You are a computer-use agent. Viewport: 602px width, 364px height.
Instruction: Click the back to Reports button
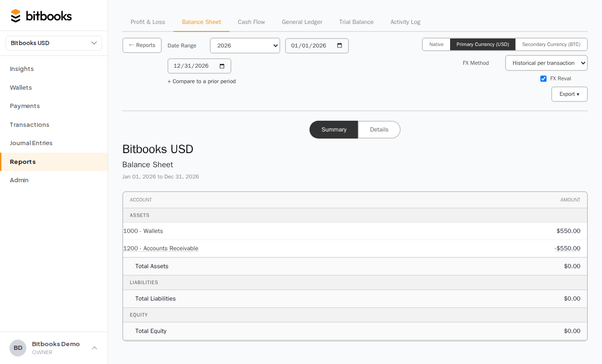142,45
